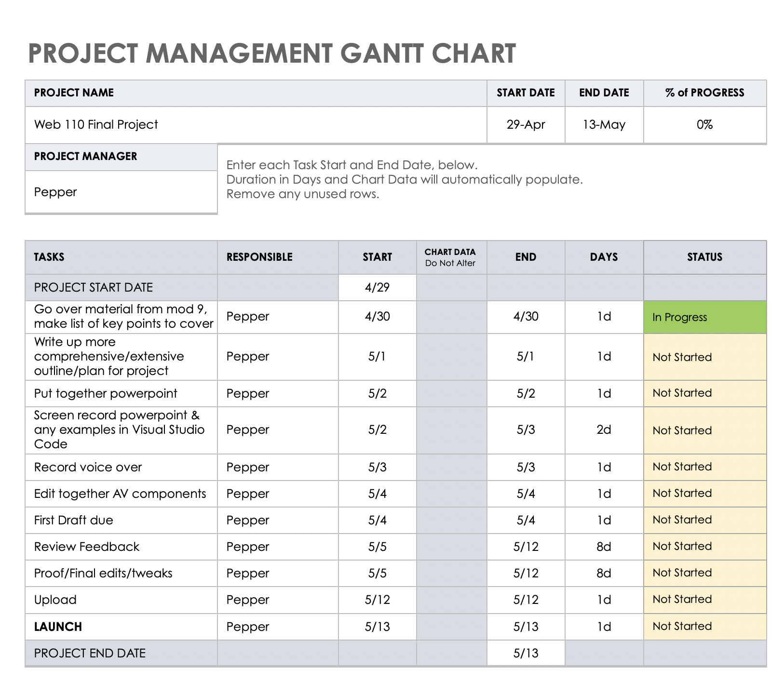Click the '5/12' end date of 'Review Feedback'

526,547
